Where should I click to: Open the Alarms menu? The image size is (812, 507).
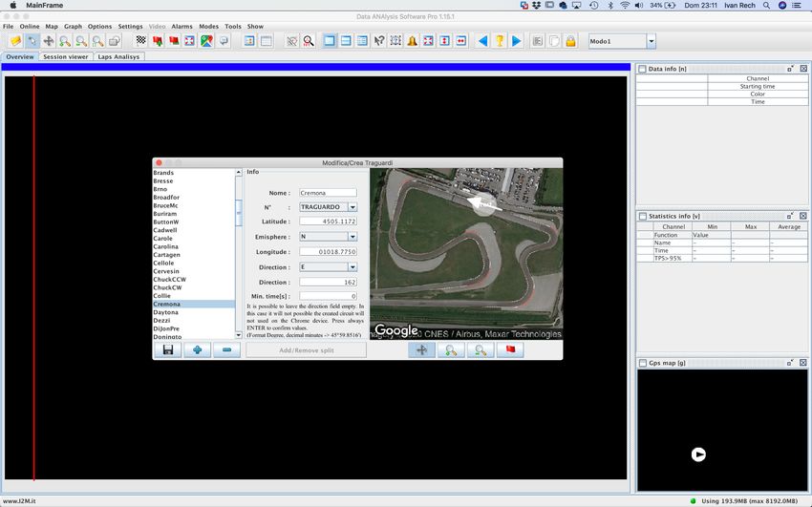pos(182,27)
